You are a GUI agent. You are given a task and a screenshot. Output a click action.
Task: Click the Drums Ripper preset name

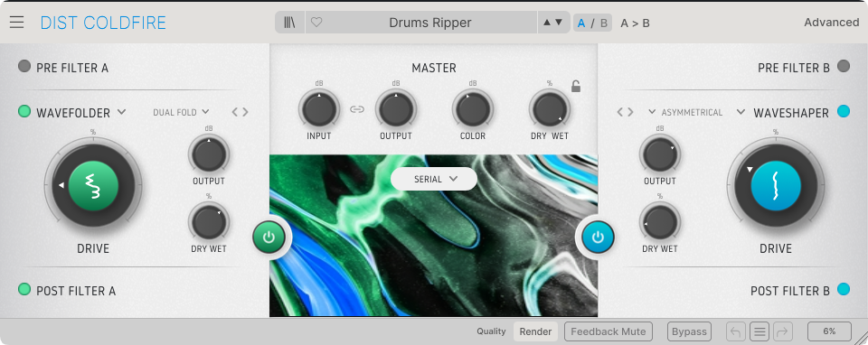click(430, 23)
